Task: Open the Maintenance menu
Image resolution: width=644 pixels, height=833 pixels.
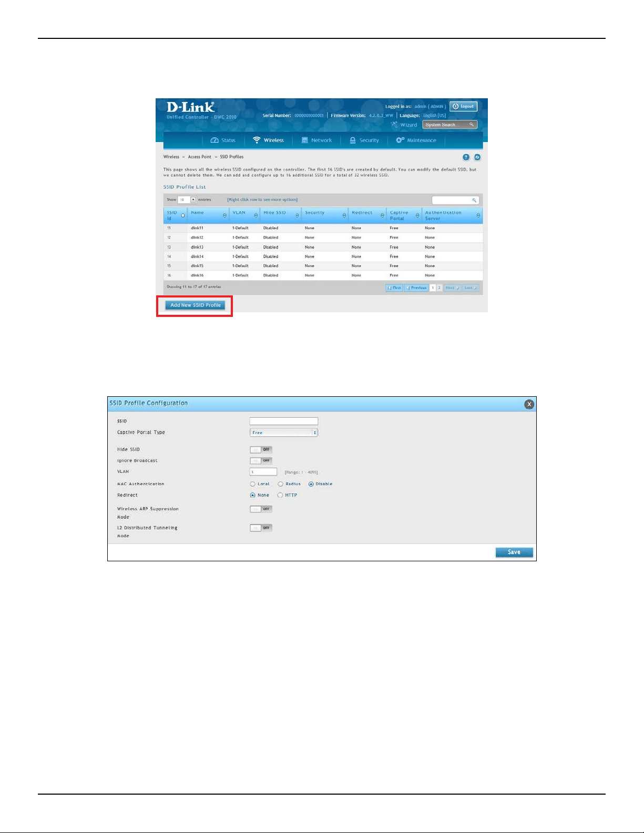Action: click(x=416, y=140)
